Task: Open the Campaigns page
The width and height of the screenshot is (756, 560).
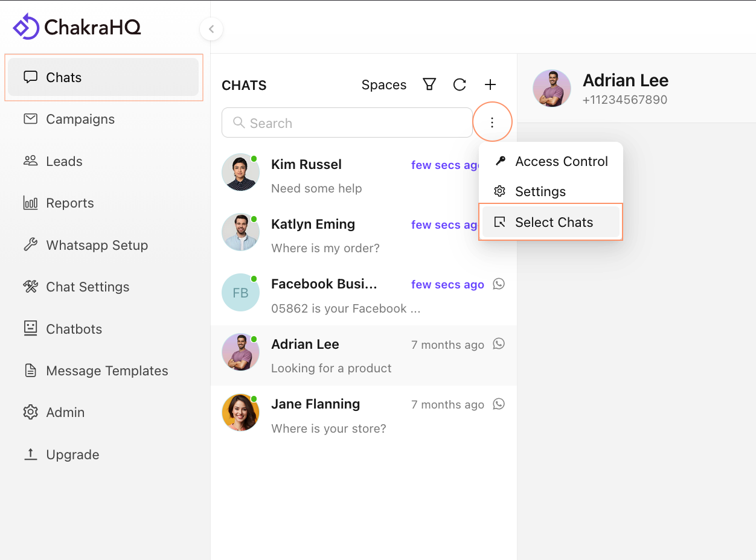Action: [80, 119]
